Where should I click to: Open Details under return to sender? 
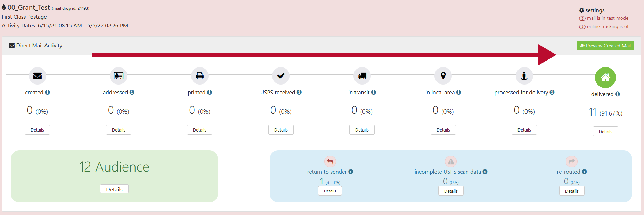point(330,191)
